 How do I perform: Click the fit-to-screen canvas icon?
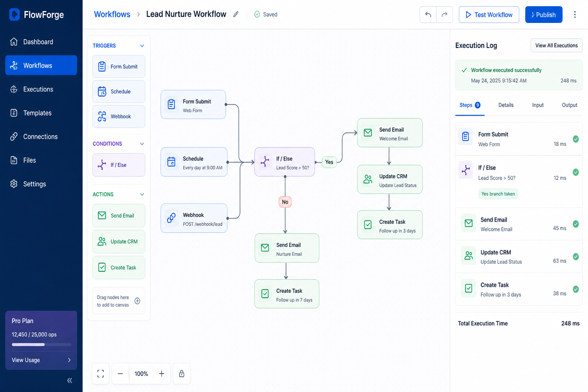tap(101, 374)
